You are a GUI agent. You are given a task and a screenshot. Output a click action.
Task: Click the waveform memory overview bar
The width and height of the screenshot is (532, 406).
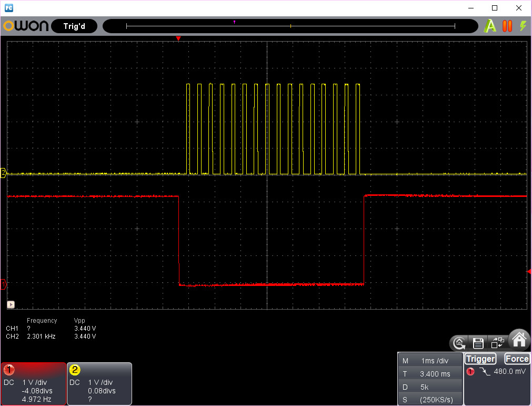coord(290,26)
